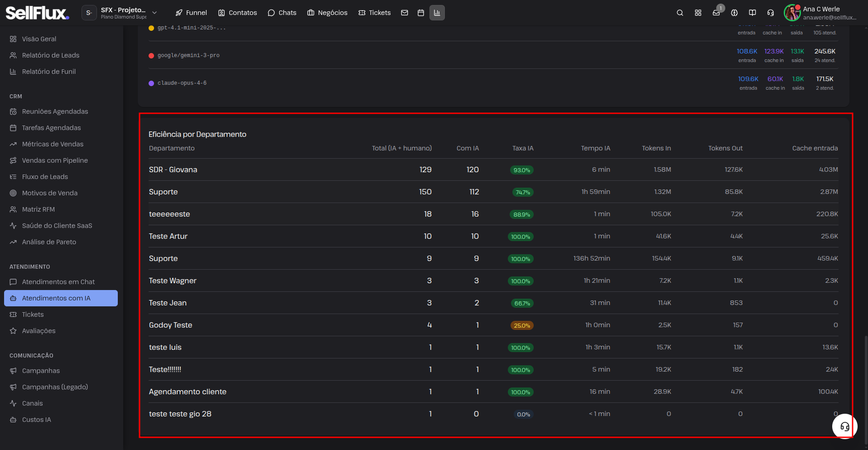
Task: Open the Chats menu
Action: click(x=282, y=13)
